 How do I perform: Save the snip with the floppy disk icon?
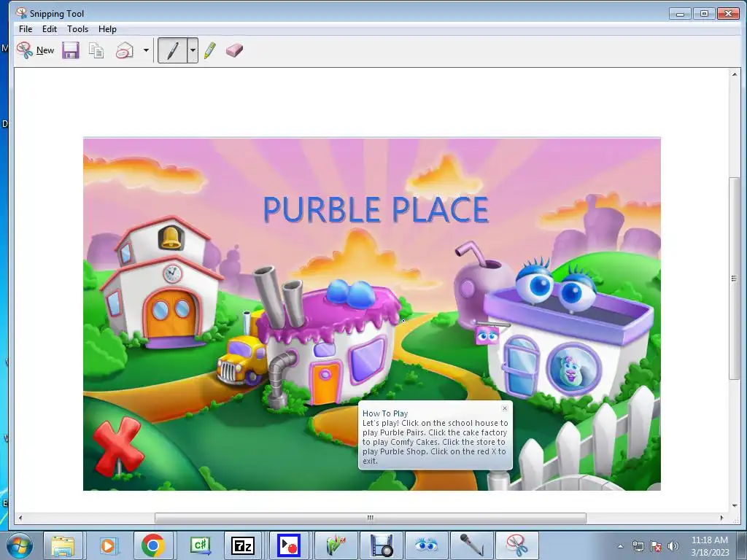point(71,50)
